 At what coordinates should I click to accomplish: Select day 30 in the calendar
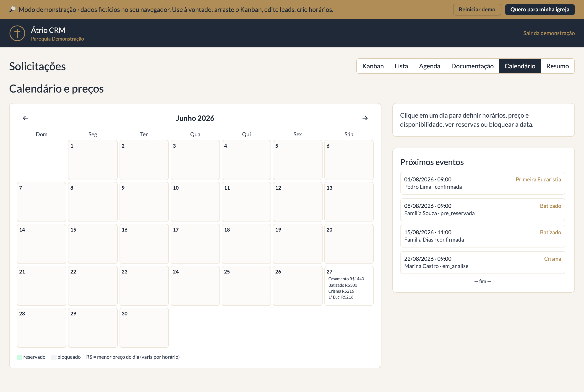pos(144,328)
